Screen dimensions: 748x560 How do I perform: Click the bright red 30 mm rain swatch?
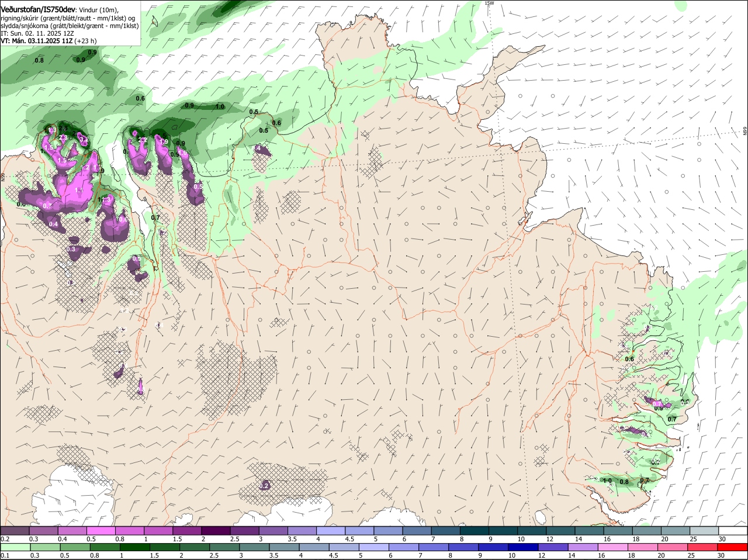733,547
